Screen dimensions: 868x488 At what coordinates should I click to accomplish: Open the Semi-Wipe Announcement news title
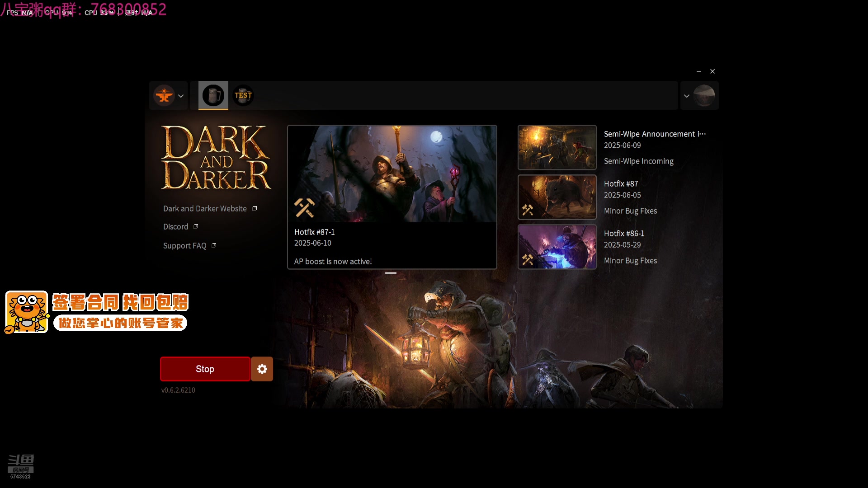coord(655,134)
